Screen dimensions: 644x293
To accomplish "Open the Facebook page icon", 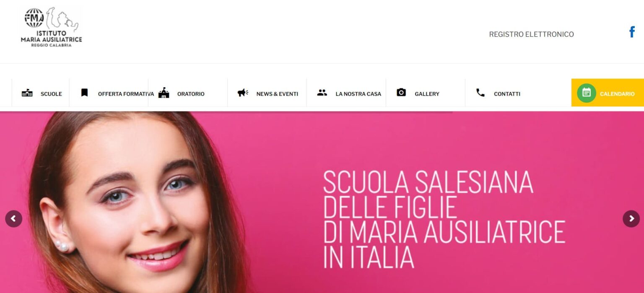I will pos(632,32).
